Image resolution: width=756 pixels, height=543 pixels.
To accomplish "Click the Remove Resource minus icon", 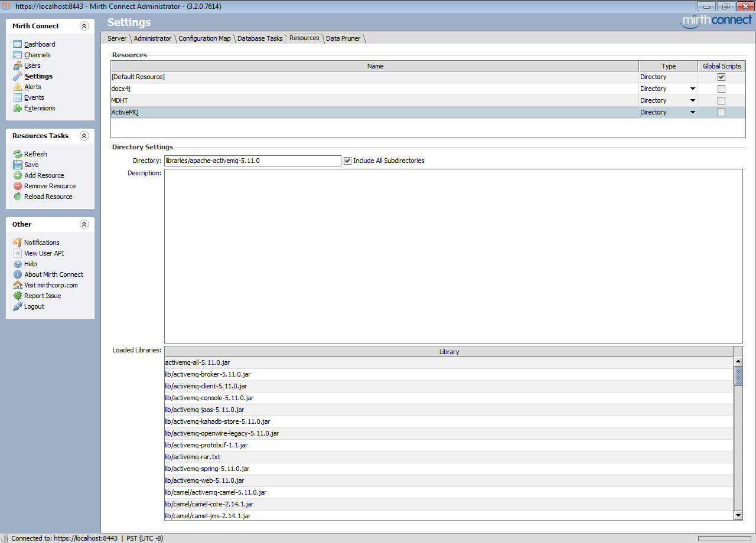I will coord(18,186).
